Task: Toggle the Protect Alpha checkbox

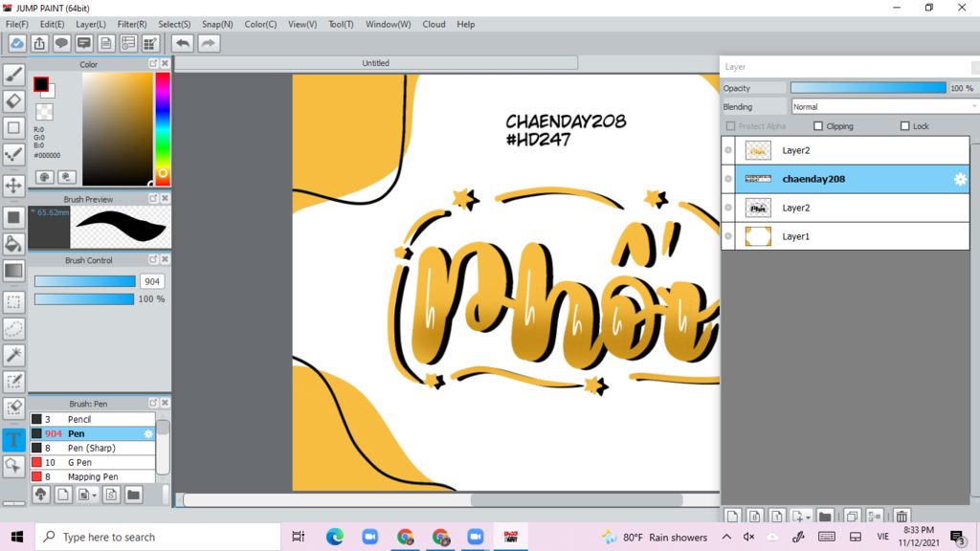Action: (x=730, y=126)
